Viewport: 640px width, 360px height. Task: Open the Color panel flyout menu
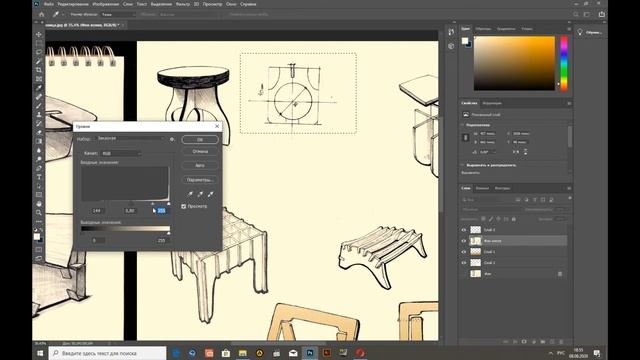click(x=569, y=29)
